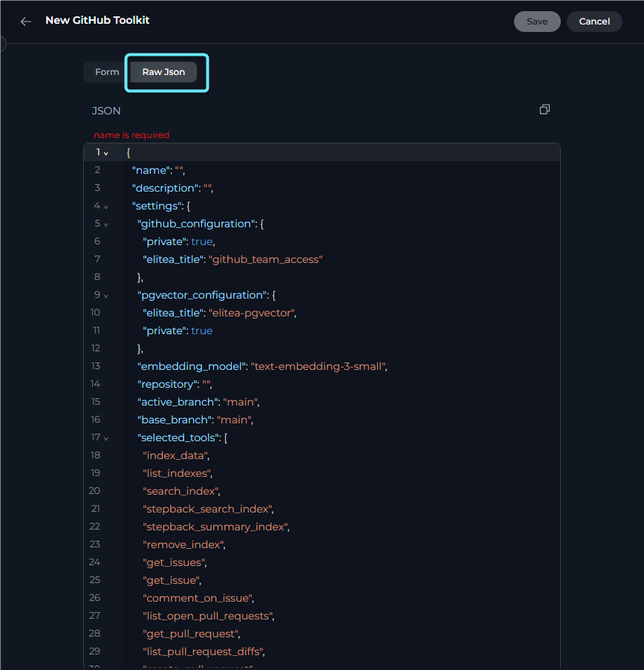
Task: Click the Cancel button
Action: tap(594, 22)
